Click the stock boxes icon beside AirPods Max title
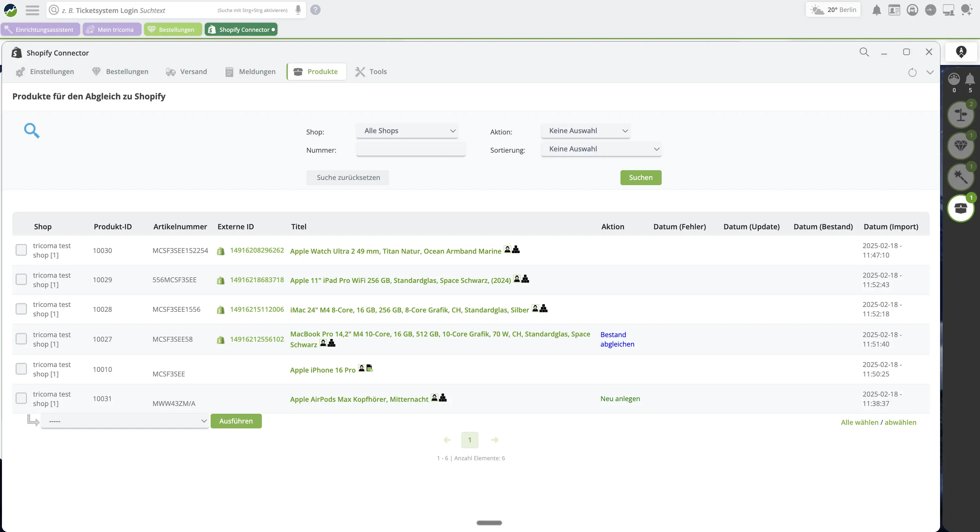 tap(443, 398)
